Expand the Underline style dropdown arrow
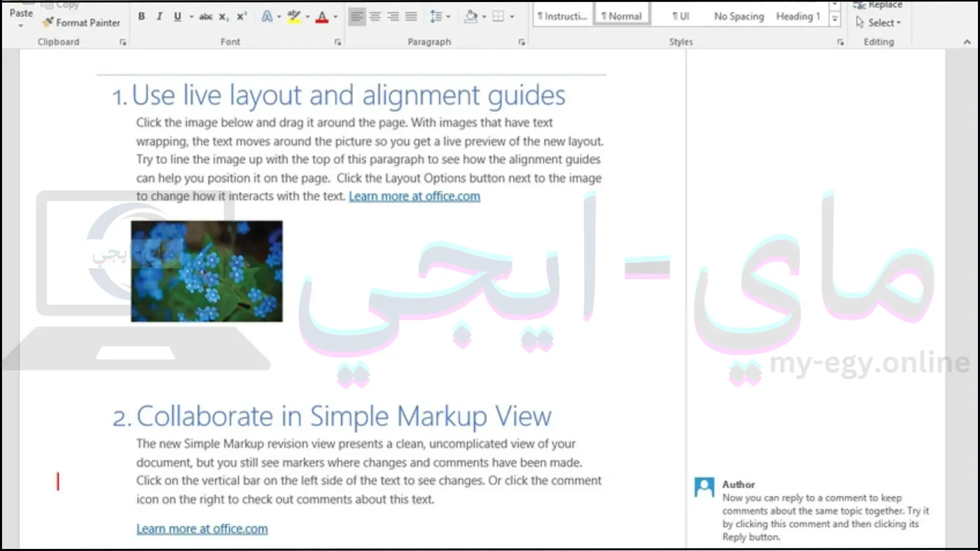The image size is (980, 551). coord(189,16)
